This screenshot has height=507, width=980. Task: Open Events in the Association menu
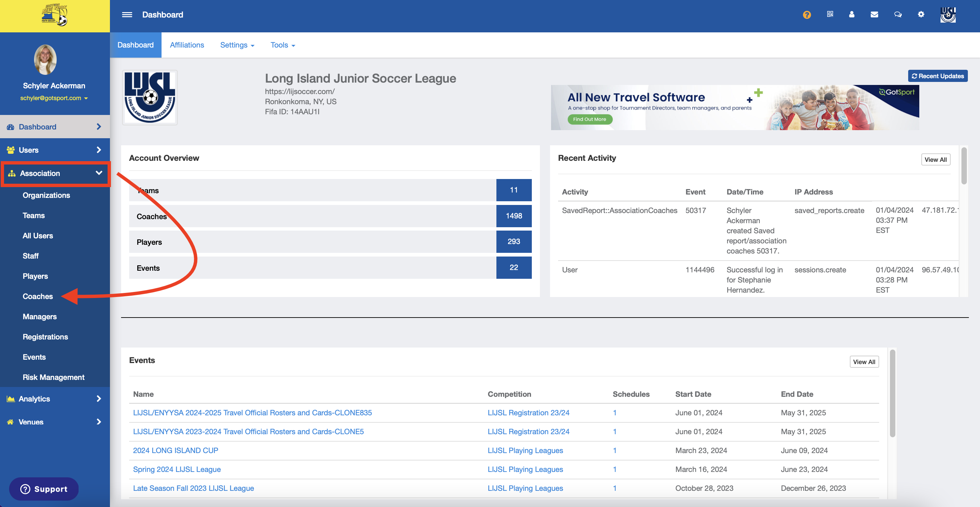(x=34, y=357)
